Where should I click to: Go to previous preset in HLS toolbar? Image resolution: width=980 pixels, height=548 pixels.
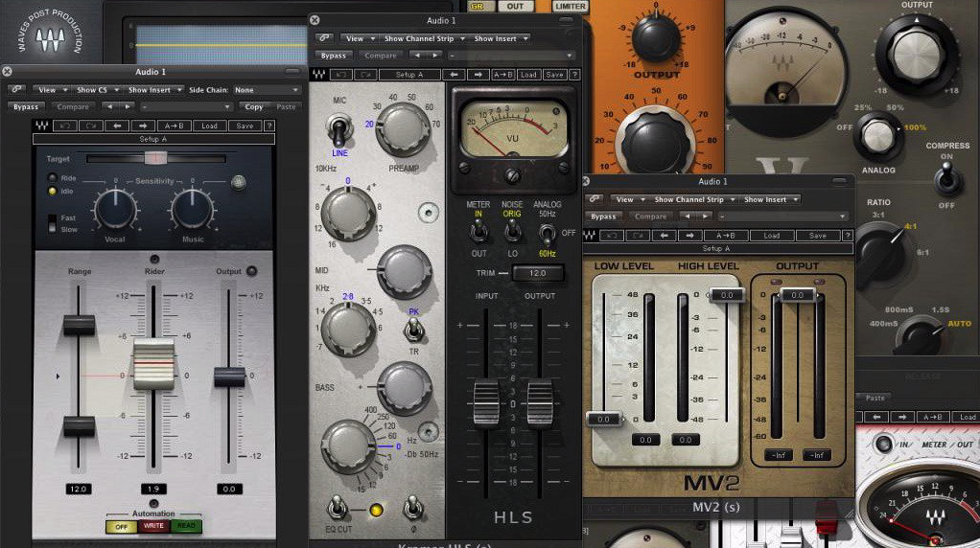coord(454,75)
